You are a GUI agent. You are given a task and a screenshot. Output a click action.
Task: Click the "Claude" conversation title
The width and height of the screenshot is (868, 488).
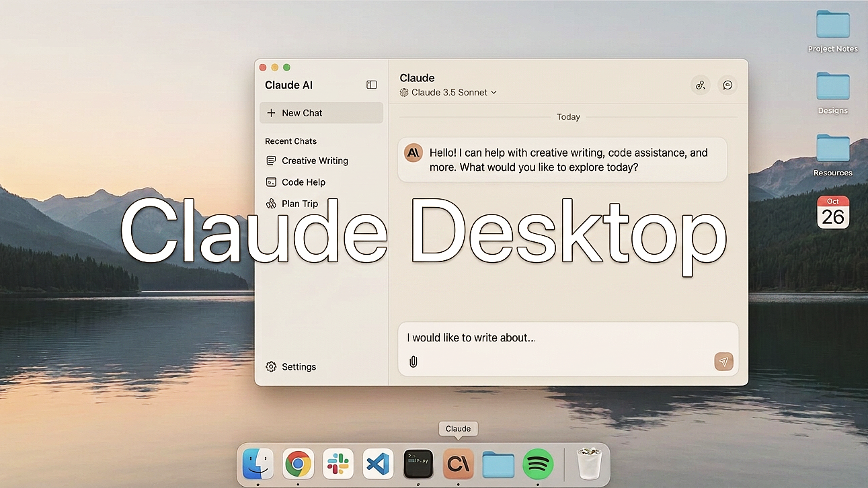(x=417, y=78)
